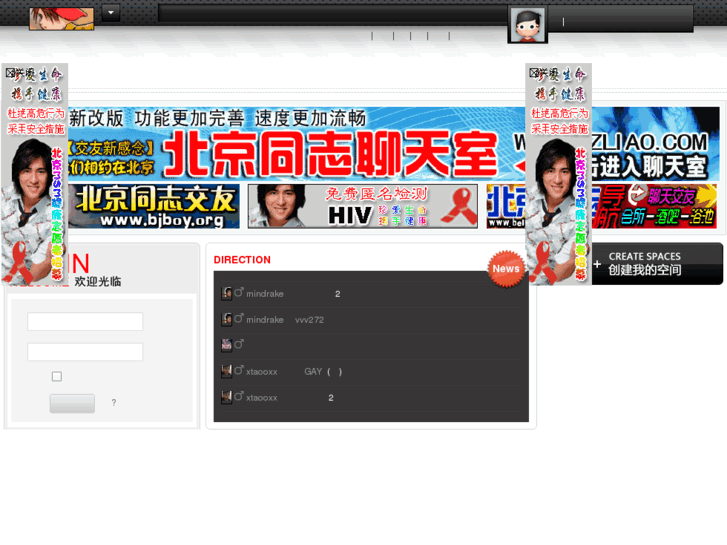Click the DIRECTION heading
Screen dimensions: 727x545
[x=242, y=260]
